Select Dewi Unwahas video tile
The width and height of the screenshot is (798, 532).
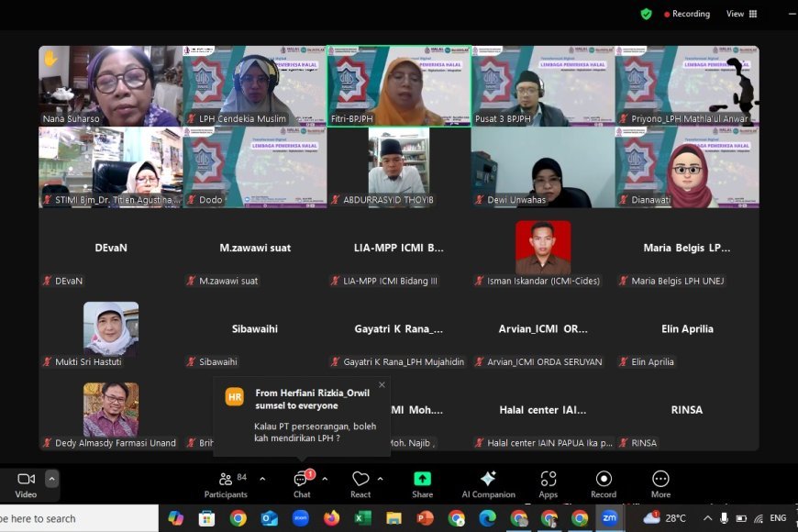point(543,168)
